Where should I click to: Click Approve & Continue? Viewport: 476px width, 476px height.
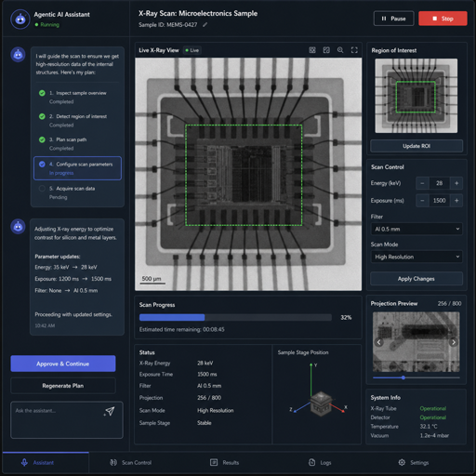[x=63, y=364]
